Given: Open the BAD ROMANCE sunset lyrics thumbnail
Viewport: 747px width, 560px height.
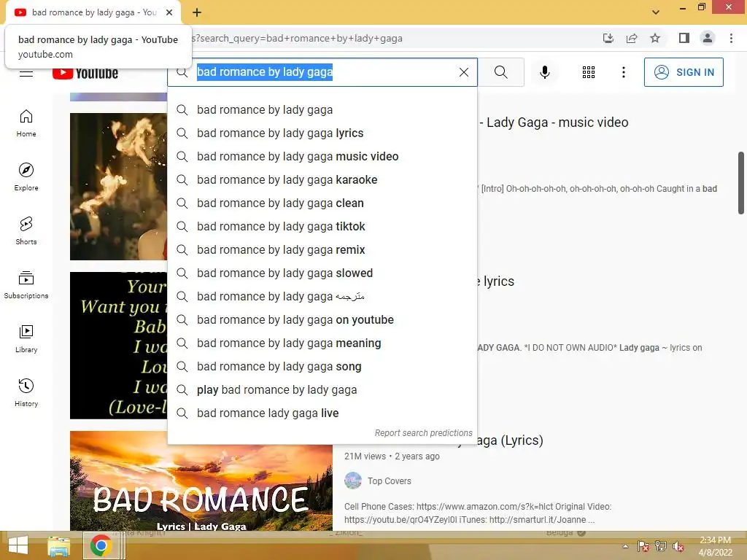Looking at the screenshot, I should (201, 481).
